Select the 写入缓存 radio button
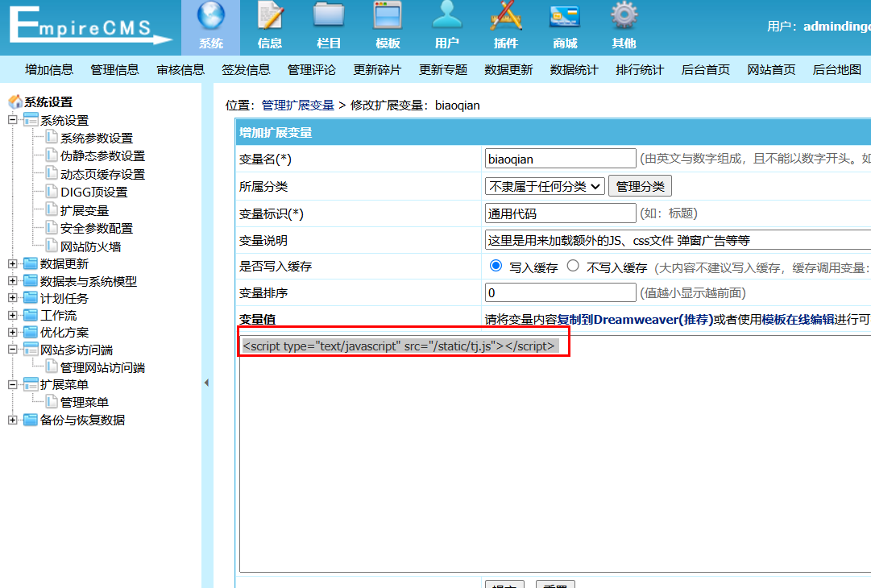 [x=496, y=266]
